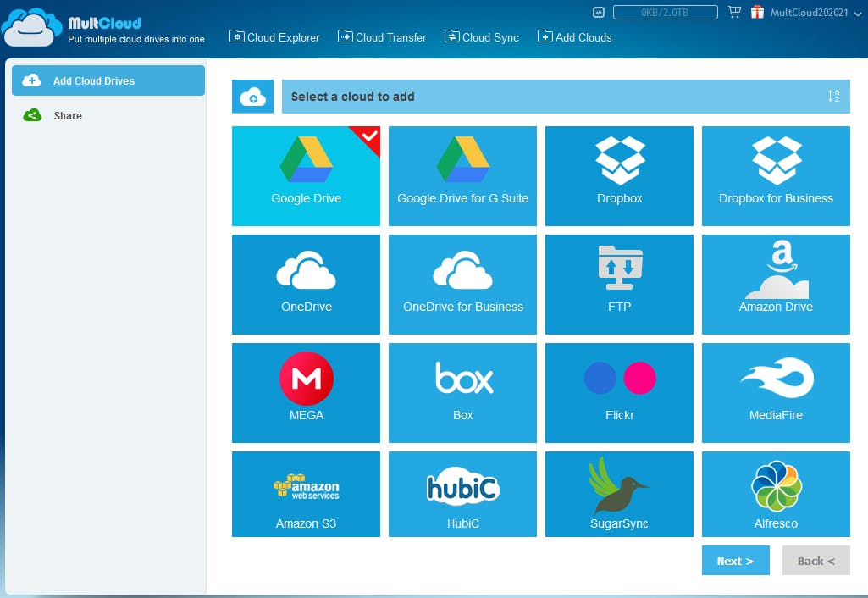
Task: Choose OneDrive for Business tile
Action: (x=462, y=285)
